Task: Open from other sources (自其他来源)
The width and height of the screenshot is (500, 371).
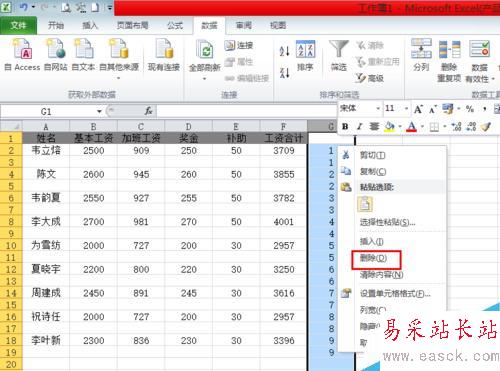Action: pyautogui.click(x=119, y=58)
